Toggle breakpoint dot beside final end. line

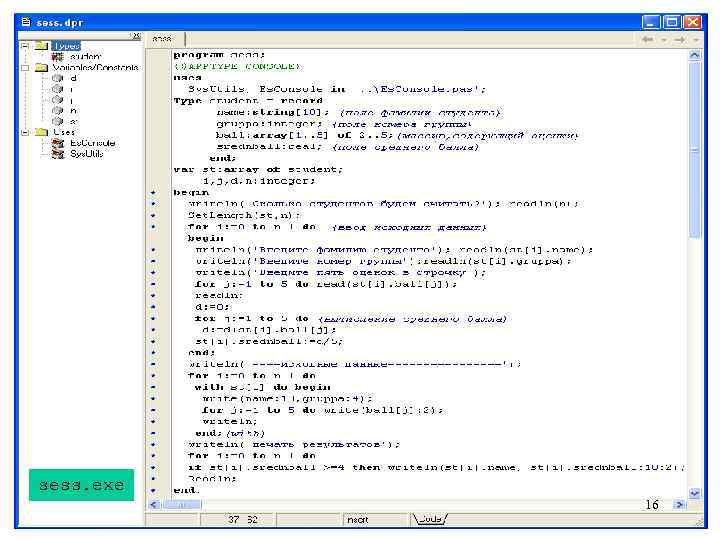tap(153, 490)
